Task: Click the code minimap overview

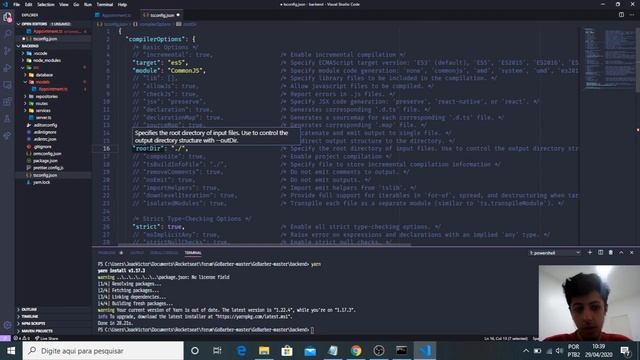Action: coord(608,57)
